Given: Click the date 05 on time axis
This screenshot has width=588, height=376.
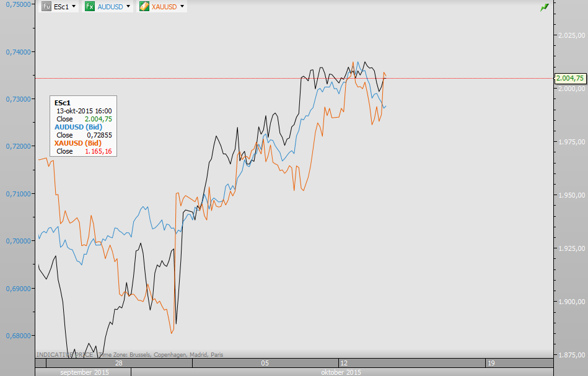Looking at the screenshot, I should point(265,364).
